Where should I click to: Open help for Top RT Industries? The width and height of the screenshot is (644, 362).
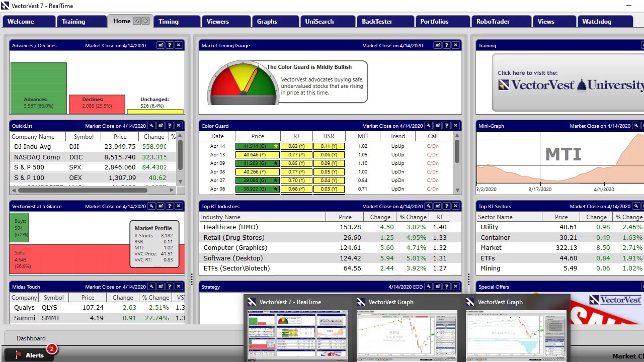(447, 206)
